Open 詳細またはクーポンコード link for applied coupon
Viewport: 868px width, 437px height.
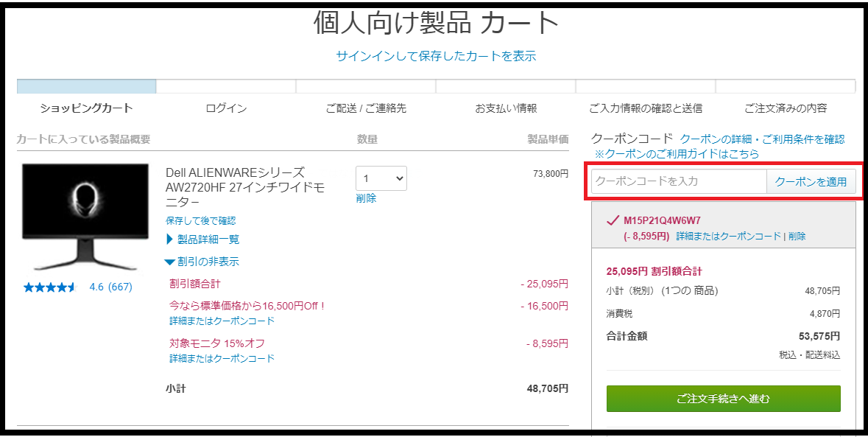coord(729,236)
